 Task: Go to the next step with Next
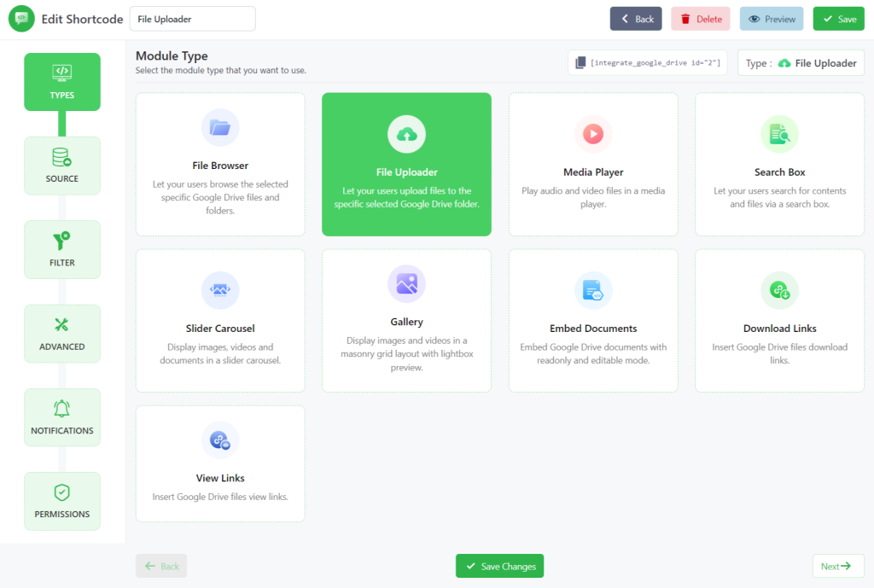[x=838, y=566]
